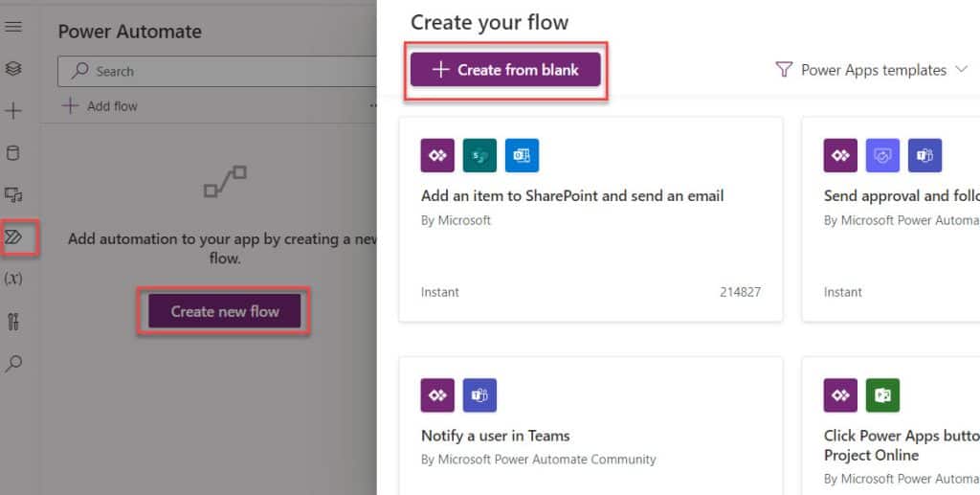Click the Search magnifier icon in sidebar

click(x=13, y=363)
